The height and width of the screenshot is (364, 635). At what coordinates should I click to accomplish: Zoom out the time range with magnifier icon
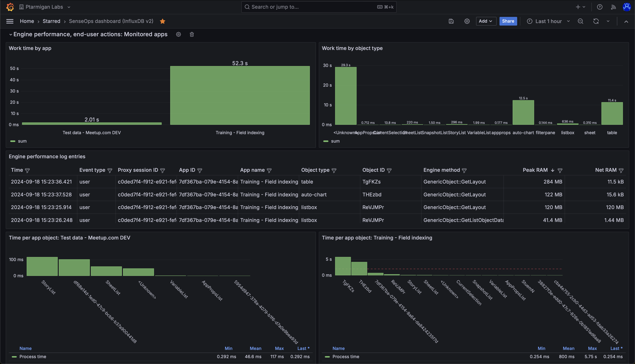pyautogui.click(x=580, y=21)
